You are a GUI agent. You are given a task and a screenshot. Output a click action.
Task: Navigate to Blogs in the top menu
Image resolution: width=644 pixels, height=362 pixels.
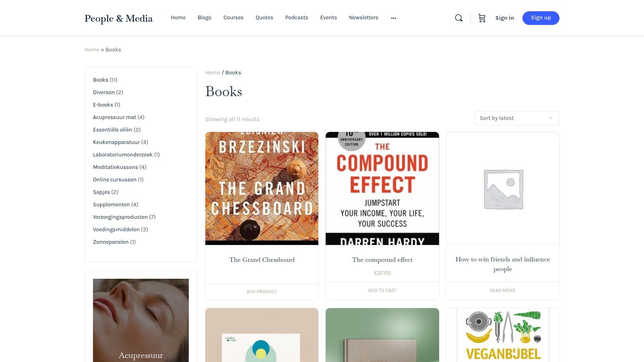point(204,18)
